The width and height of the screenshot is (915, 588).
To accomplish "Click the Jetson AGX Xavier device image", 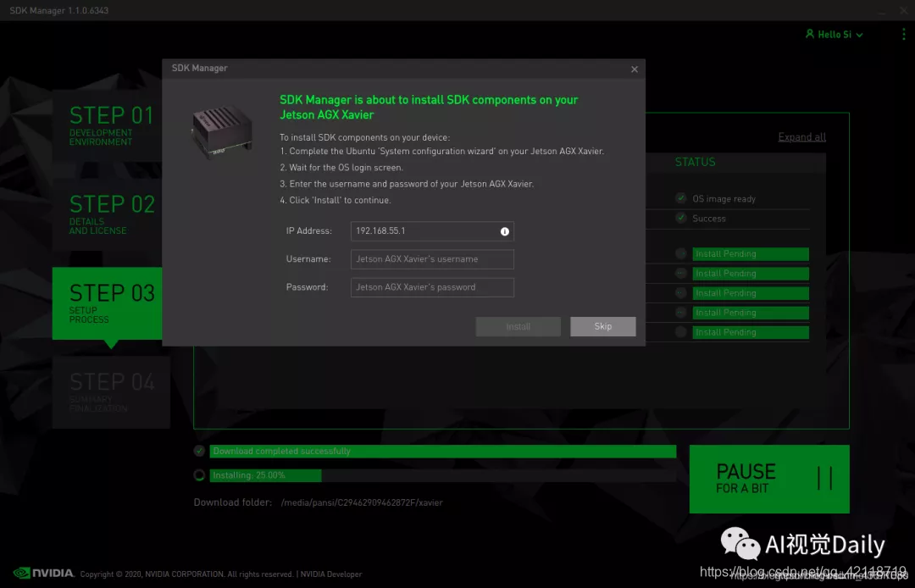I will click(x=222, y=132).
